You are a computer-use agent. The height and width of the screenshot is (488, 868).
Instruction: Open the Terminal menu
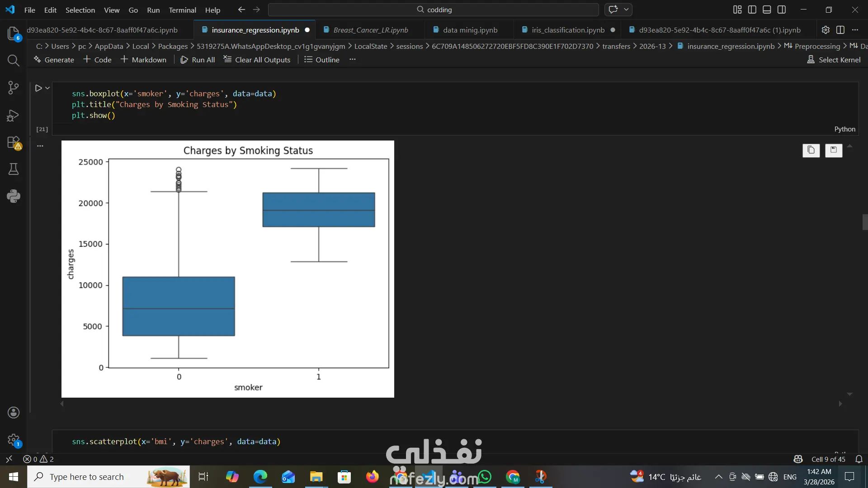182,10
